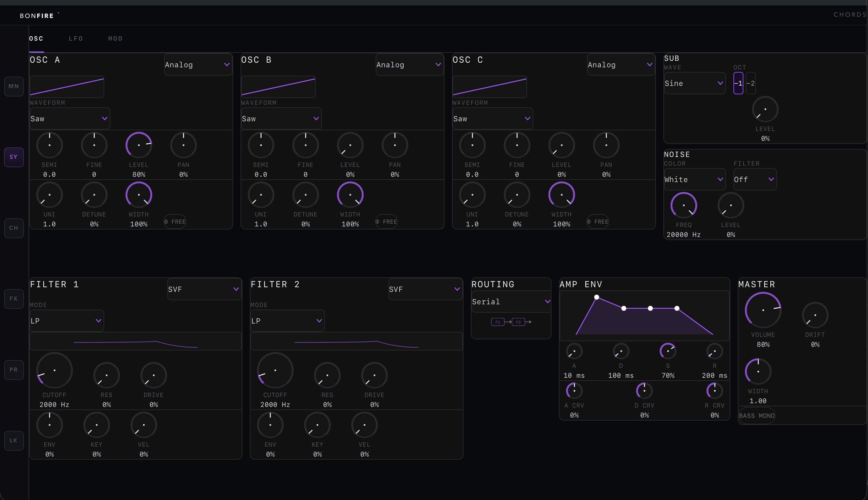
Task: Select the PR icon in the sidebar
Action: tap(13, 369)
